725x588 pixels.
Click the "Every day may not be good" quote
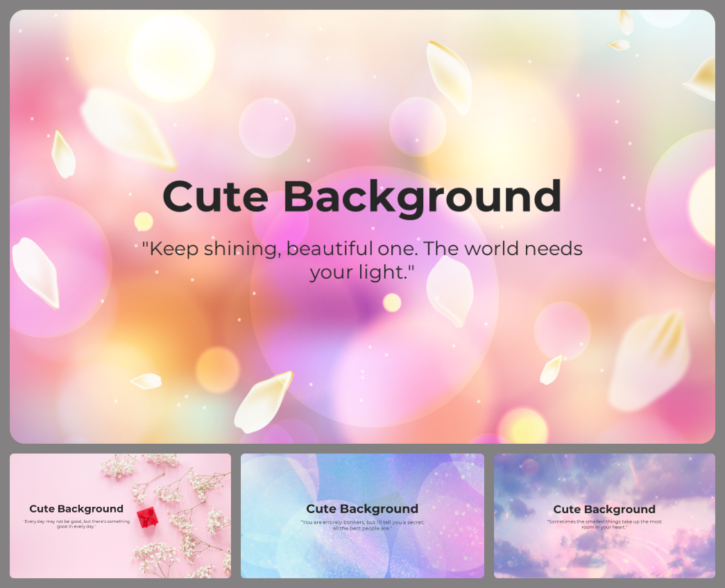pyautogui.click(x=76, y=522)
